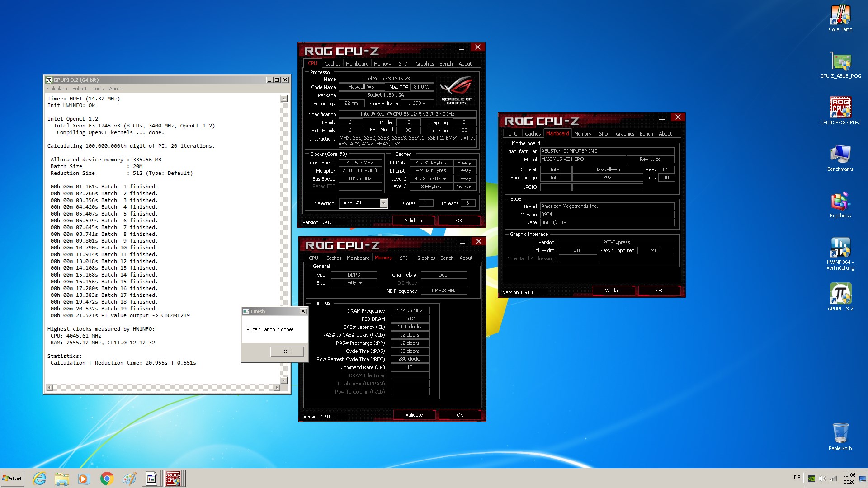Click the GPUPI log scroll-down arrow

click(x=284, y=380)
